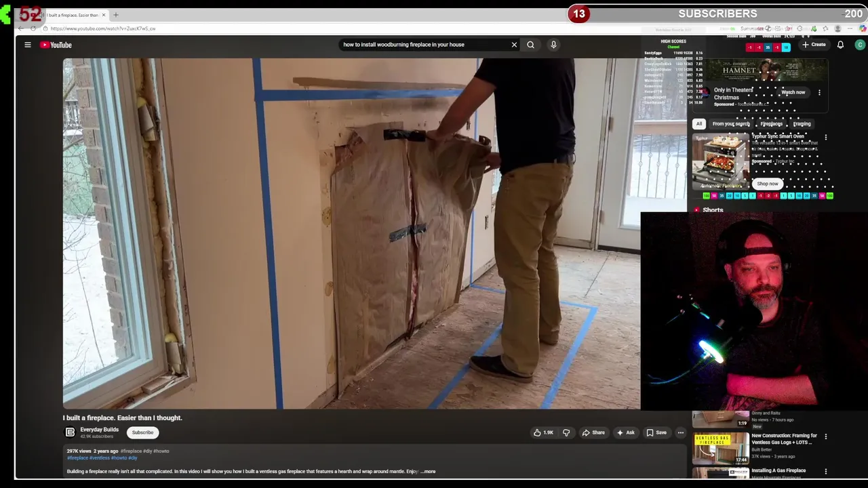The width and height of the screenshot is (868, 488).
Task: Open the green account avatar
Action: [860, 45]
